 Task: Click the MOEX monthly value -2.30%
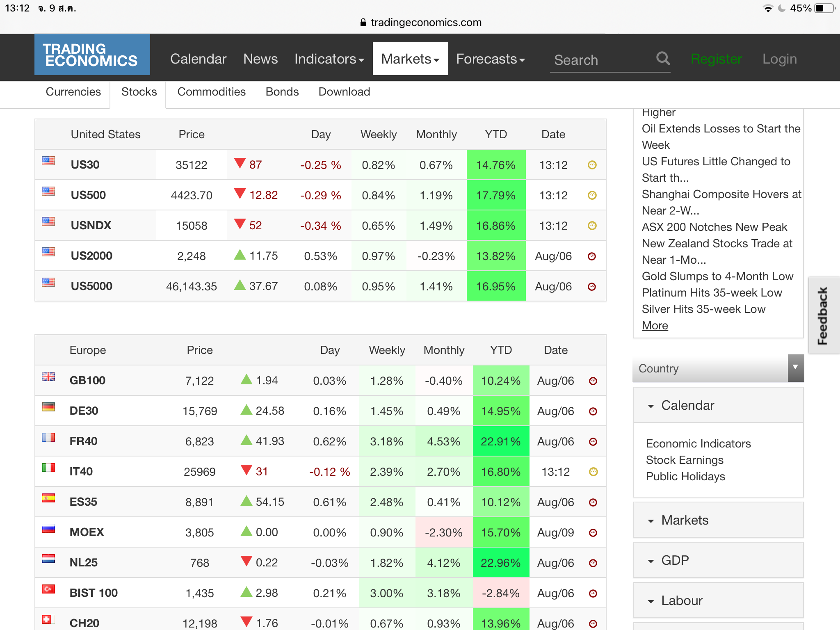tap(444, 532)
